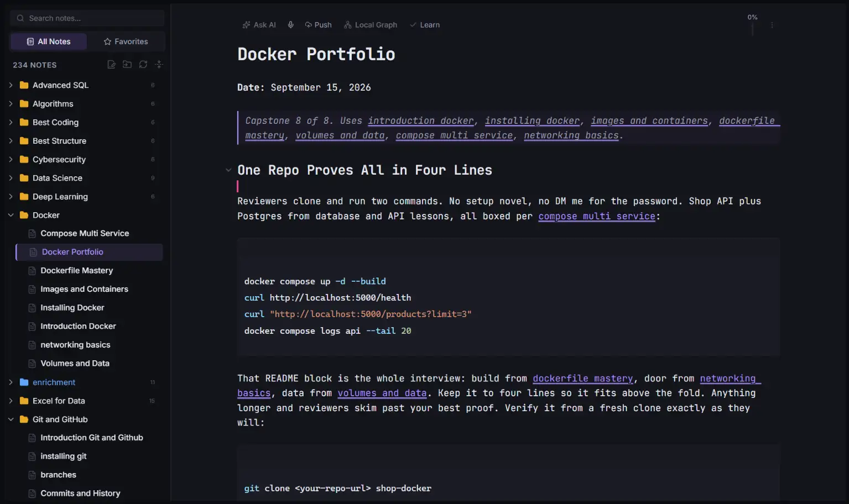Image resolution: width=849 pixels, height=504 pixels.
Task: Click the Git and GitHub folder icon
Action: click(x=24, y=419)
